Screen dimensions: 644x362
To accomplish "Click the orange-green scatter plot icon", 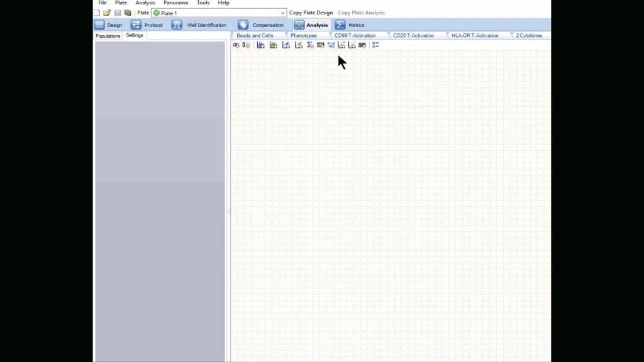I will [299, 45].
